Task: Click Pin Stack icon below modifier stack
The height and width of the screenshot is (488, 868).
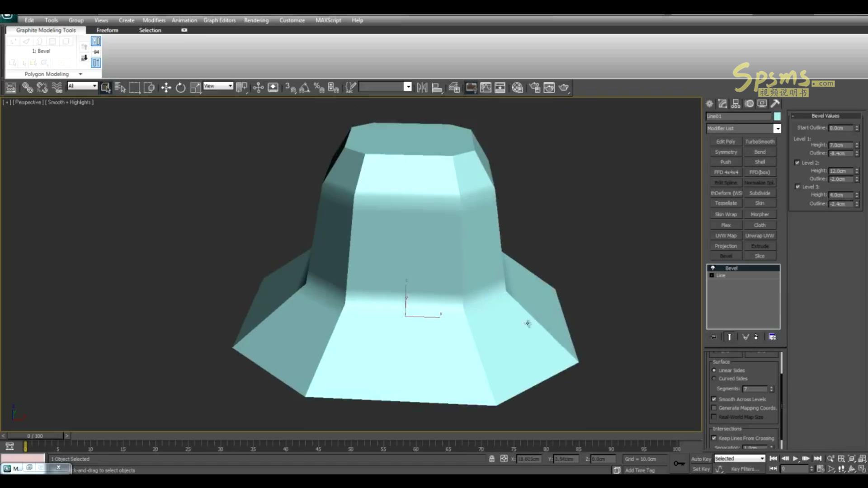Action: pyautogui.click(x=714, y=337)
